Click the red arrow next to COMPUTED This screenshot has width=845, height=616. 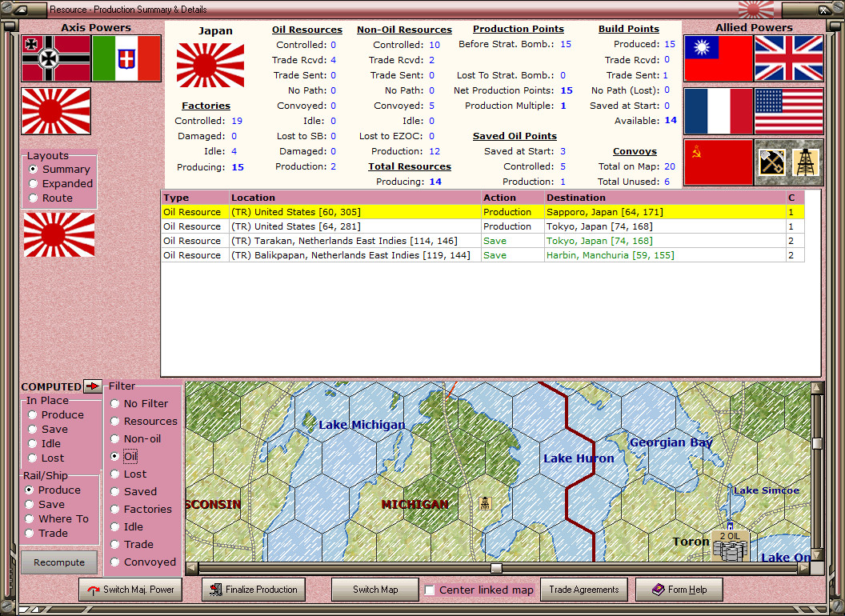pos(91,386)
